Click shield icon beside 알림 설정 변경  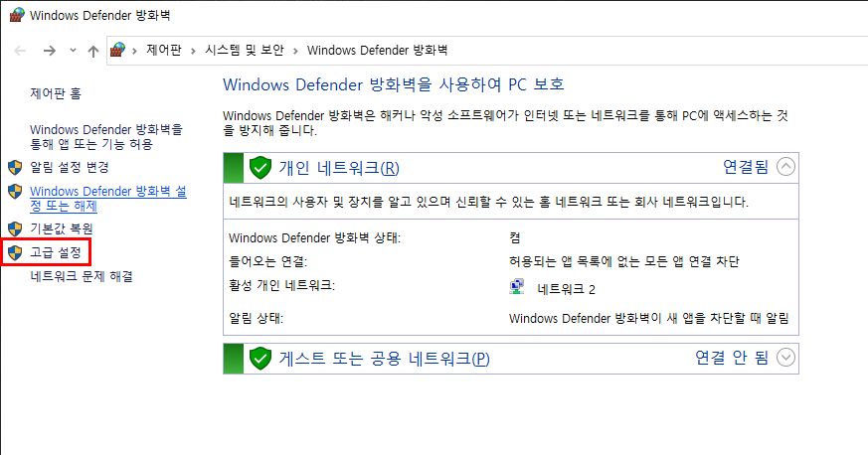click(15, 167)
